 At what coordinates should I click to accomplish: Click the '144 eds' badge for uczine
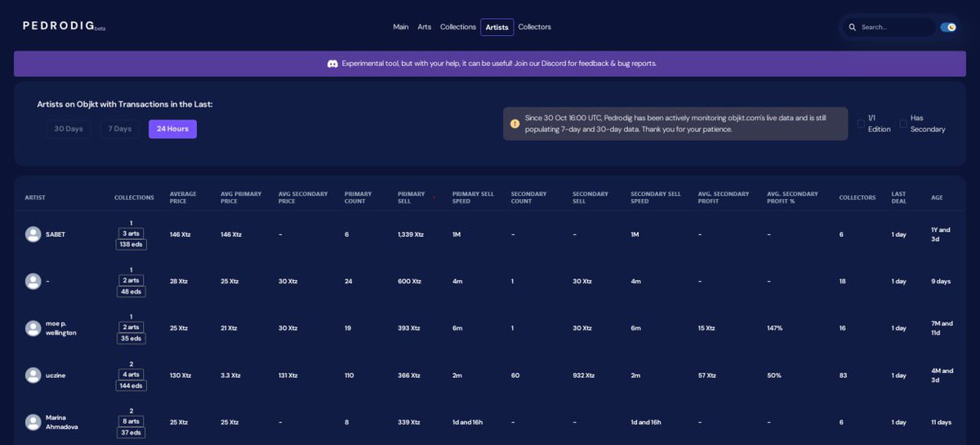pos(131,386)
